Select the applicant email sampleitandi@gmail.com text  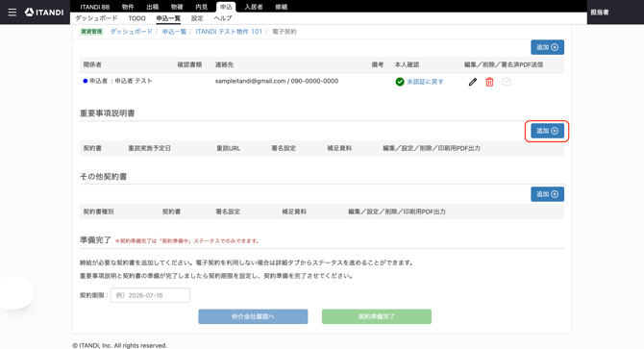click(x=250, y=82)
